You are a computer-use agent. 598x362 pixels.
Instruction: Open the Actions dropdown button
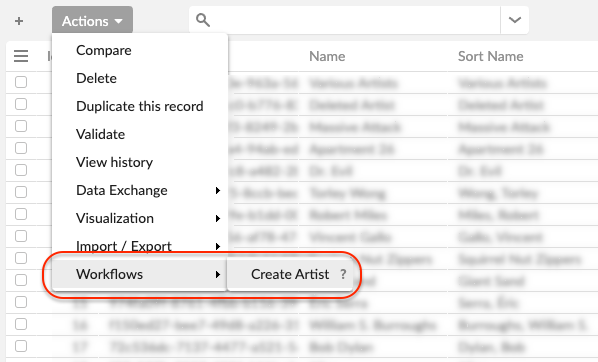[x=92, y=21]
